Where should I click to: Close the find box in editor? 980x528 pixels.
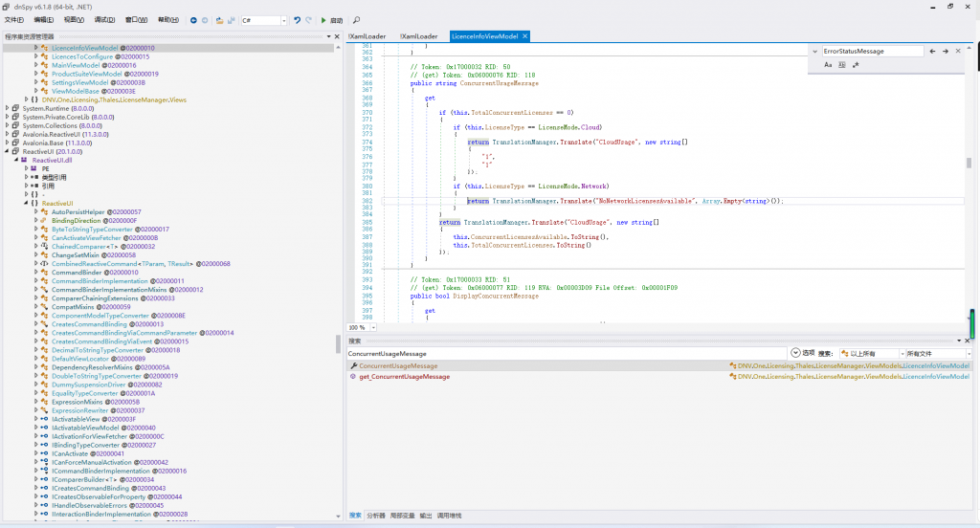coord(959,51)
